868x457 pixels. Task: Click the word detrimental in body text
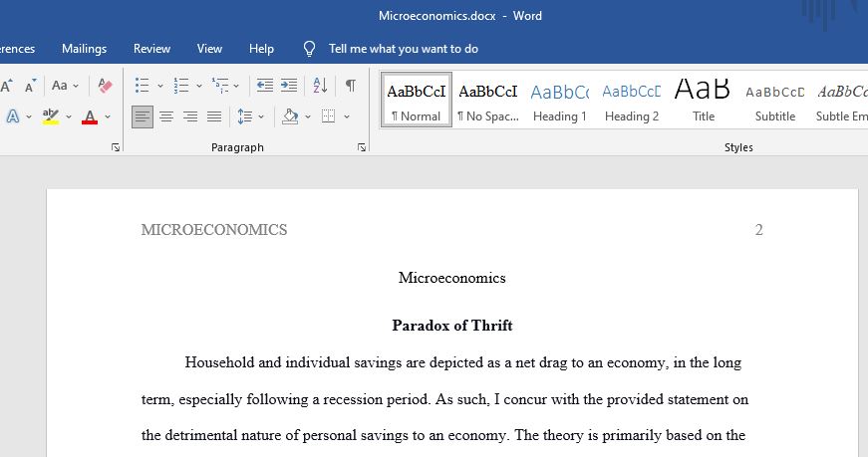click(x=201, y=435)
